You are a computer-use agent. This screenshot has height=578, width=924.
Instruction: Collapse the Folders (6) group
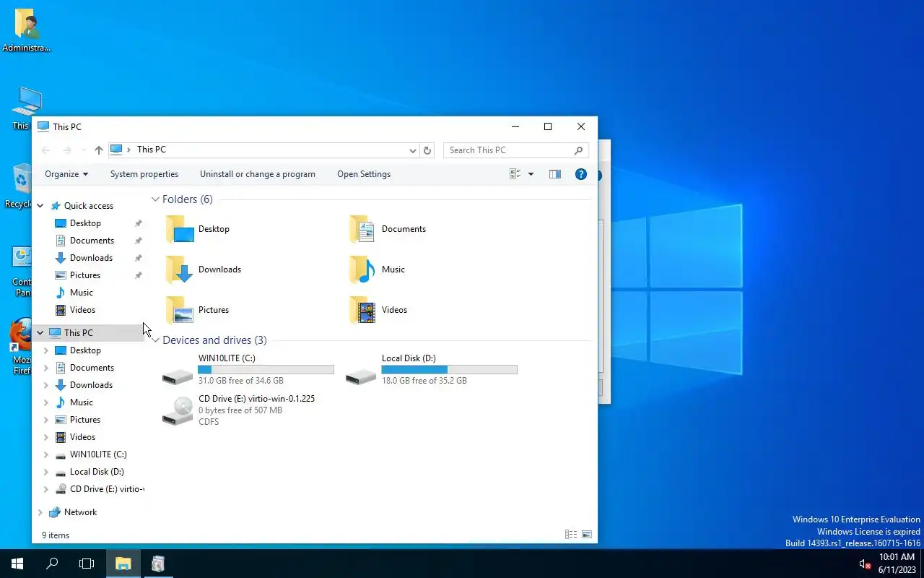155,199
